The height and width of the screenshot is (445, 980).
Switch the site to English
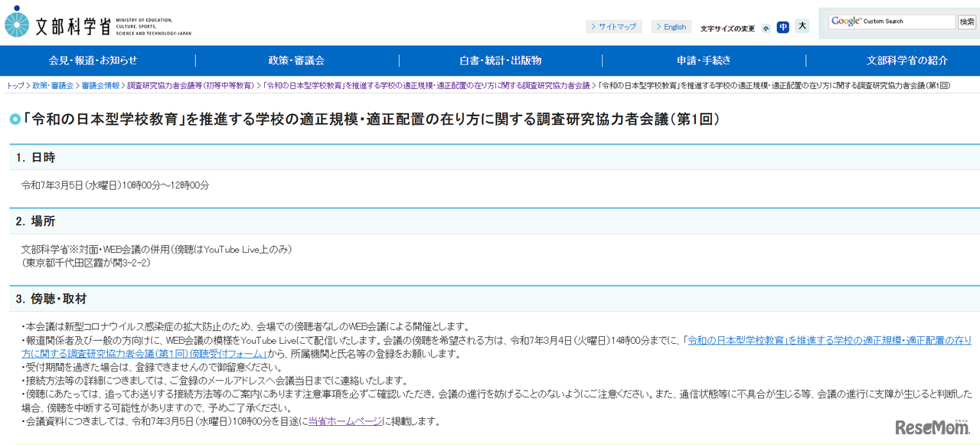671,26
